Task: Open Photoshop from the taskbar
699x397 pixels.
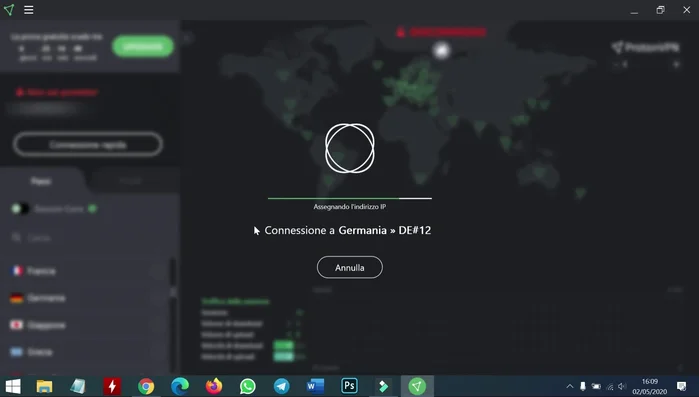Action: (x=349, y=386)
